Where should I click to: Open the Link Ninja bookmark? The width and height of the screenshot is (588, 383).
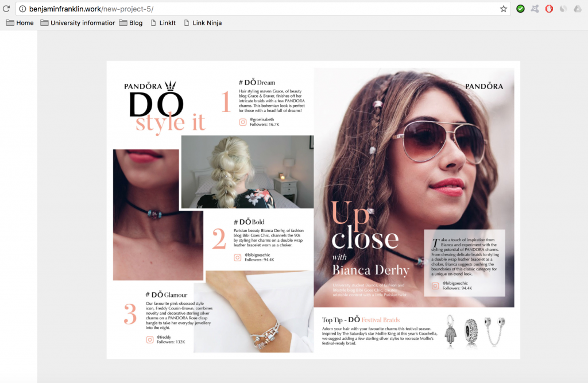click(203, 23)
